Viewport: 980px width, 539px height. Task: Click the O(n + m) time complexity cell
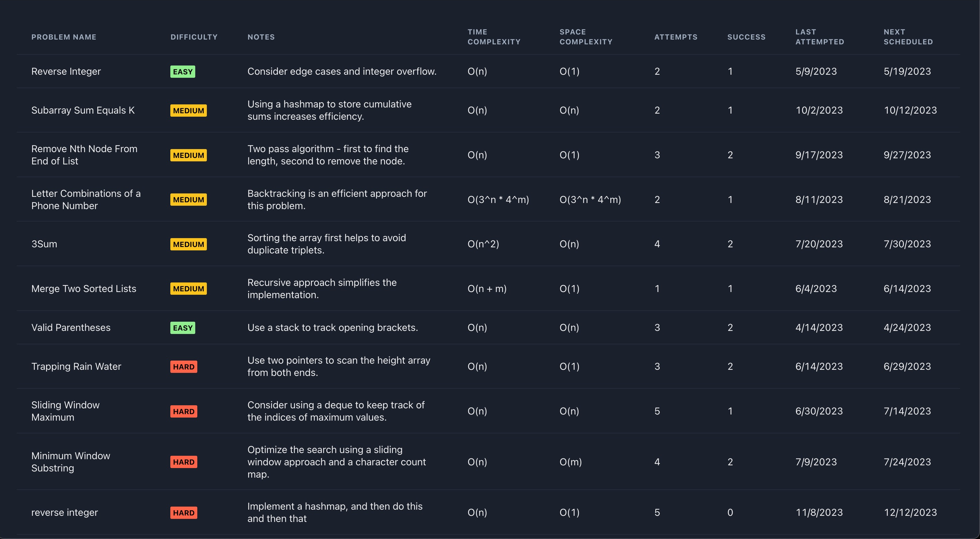[x=486, y=289]
